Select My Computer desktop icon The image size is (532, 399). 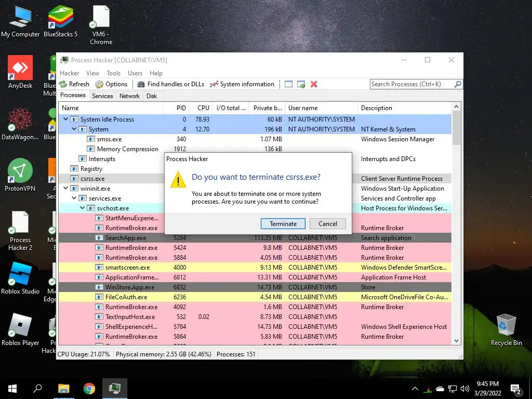(x=20, y=21)
